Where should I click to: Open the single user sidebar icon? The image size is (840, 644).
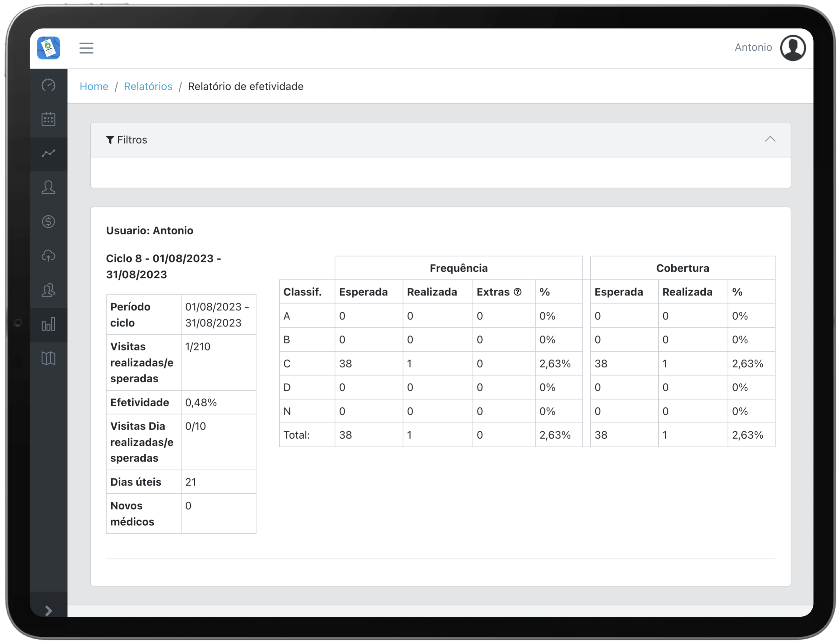48,188
